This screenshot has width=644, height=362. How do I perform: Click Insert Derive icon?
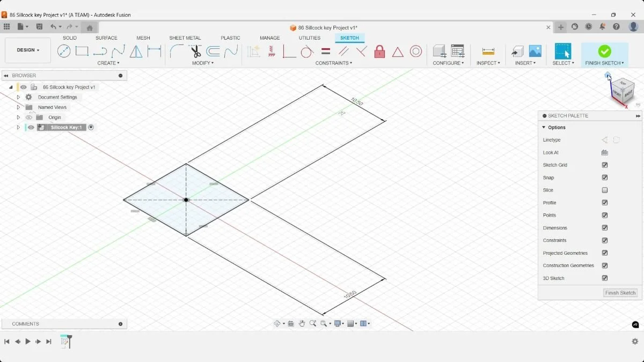517,51
